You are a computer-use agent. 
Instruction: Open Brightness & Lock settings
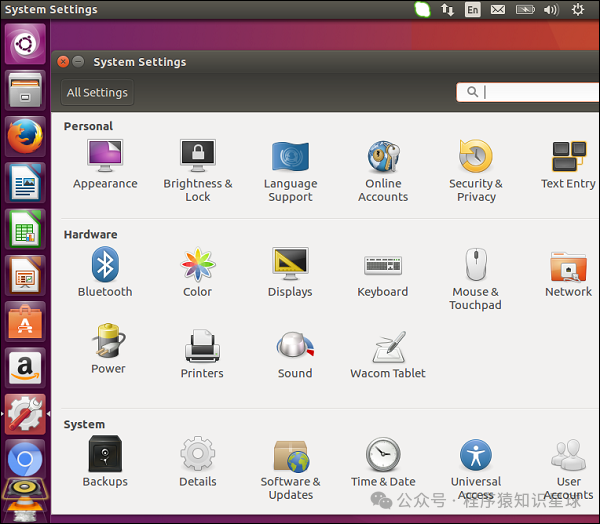point(198,171)
